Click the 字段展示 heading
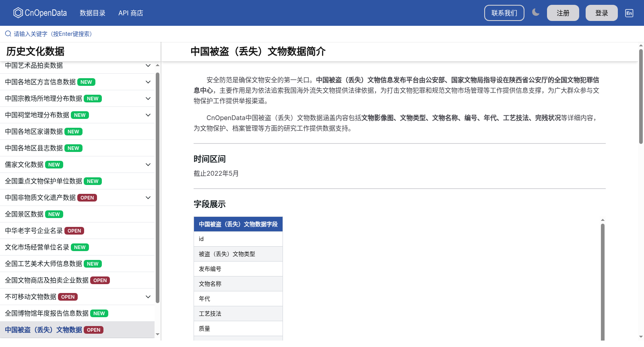Viewport: 644px width, 347px height. click(210, 204)
